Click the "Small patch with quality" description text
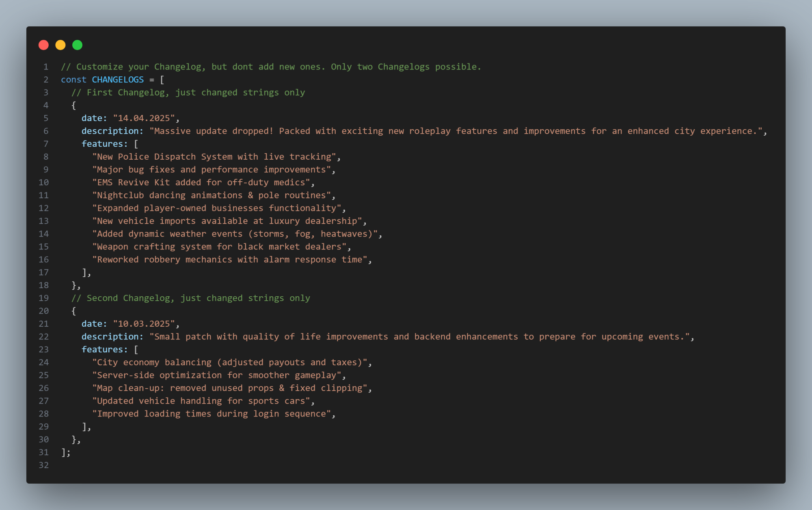Image resolution: width=812 pixels, height=510 pixels. click(420, 337)
